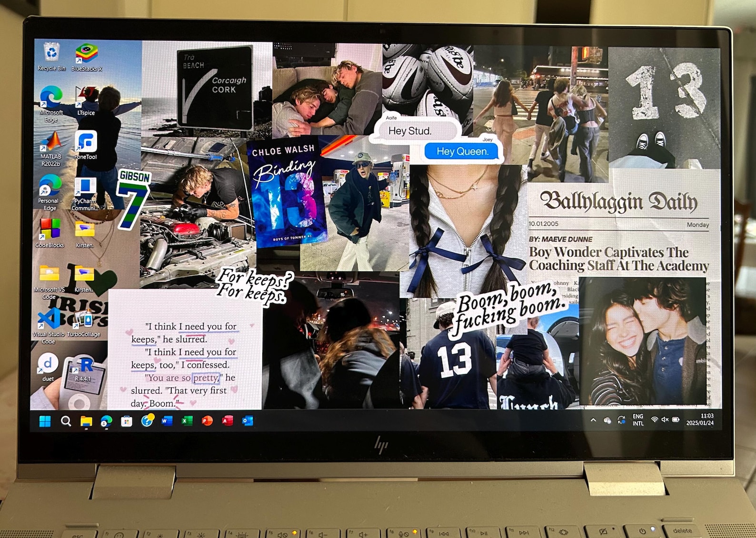The image size is (756, 538).
Task: Click the sync arrows tray icon
Action: pos(621,420)
